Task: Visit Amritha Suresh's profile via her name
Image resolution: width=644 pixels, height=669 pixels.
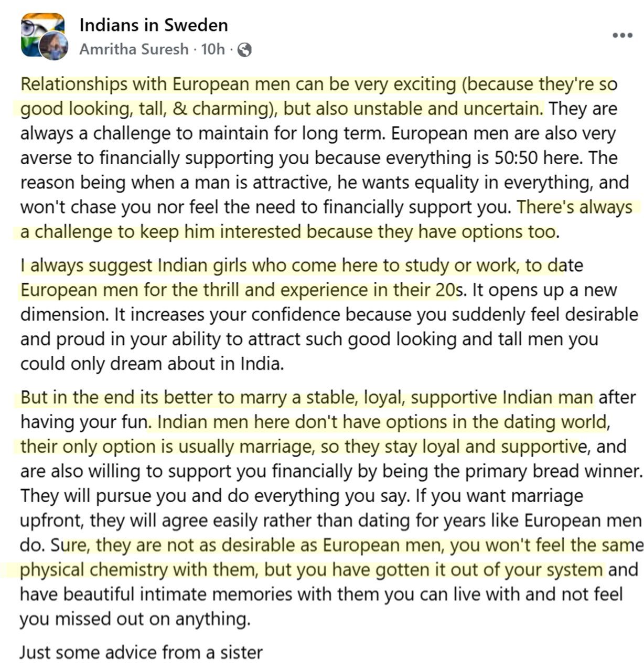Action: pos(134,49)
